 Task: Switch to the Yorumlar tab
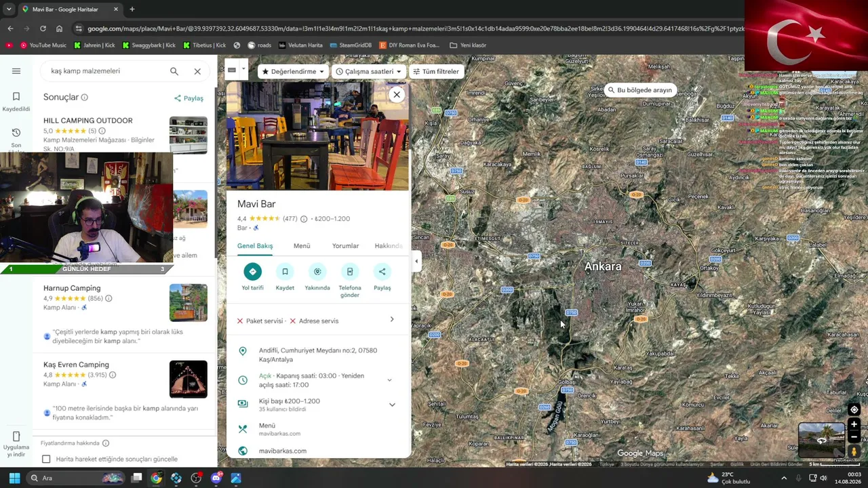[345, 246]
